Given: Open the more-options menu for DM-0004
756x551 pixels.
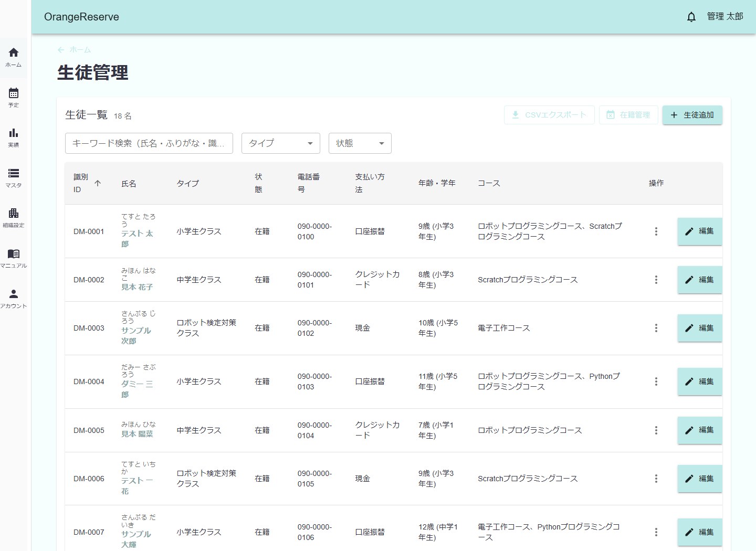Looking at the screenshot, I should (656, 382).
